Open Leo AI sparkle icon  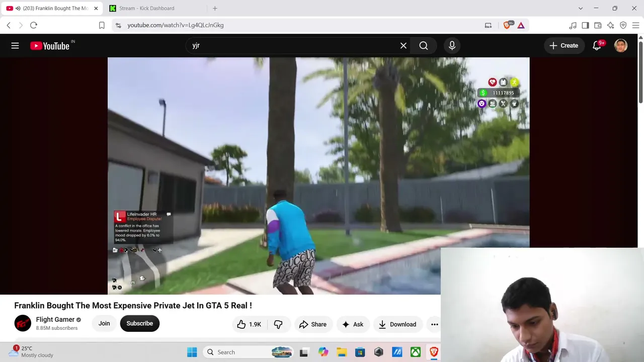[x=610, y=25]
